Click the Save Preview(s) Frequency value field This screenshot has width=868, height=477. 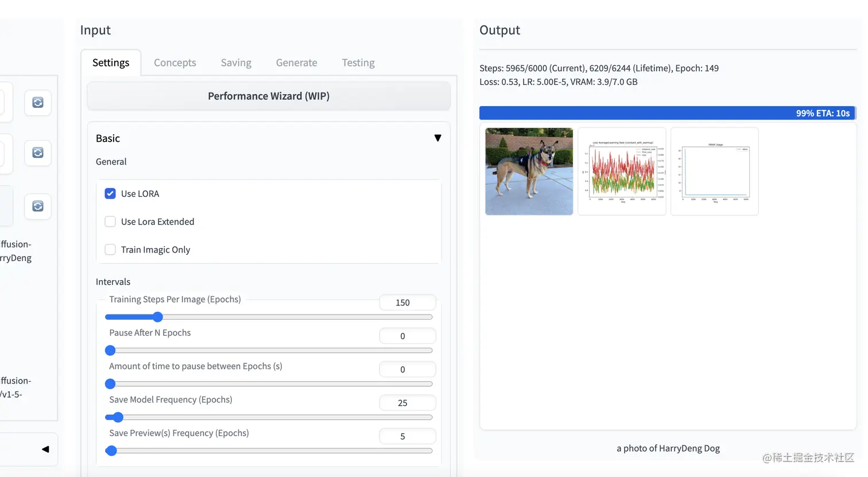coord(408,436)
